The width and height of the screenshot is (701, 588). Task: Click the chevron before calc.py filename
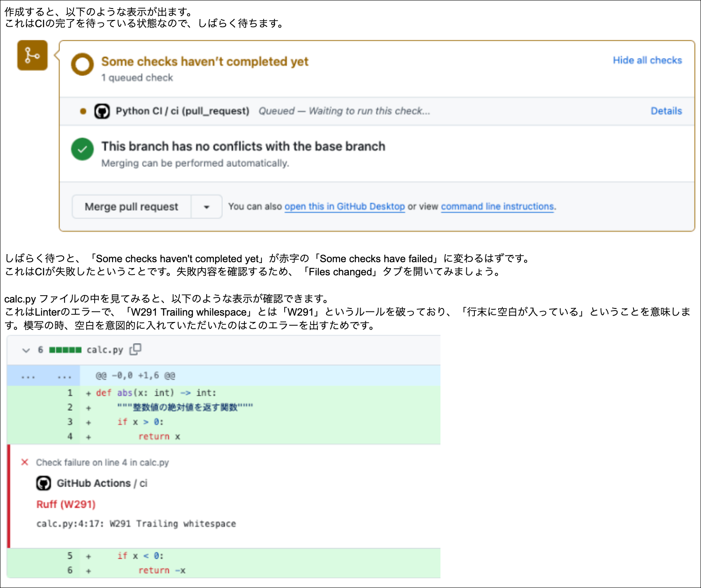25,350
